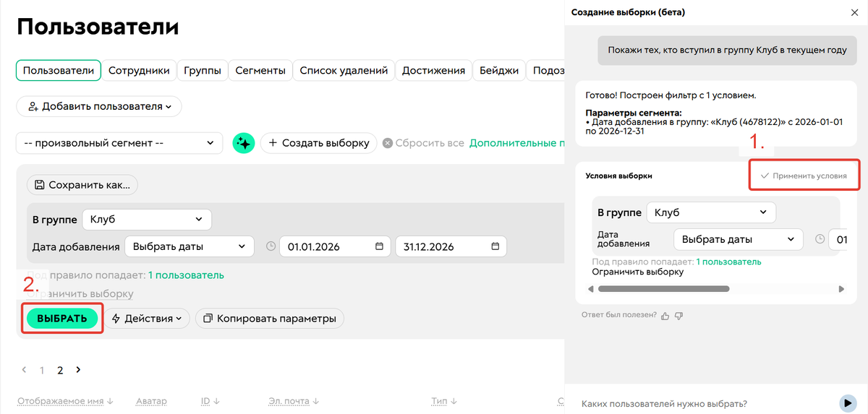
Task: Click the green ВЫБРАТЬ button
Action: [62, 318]
